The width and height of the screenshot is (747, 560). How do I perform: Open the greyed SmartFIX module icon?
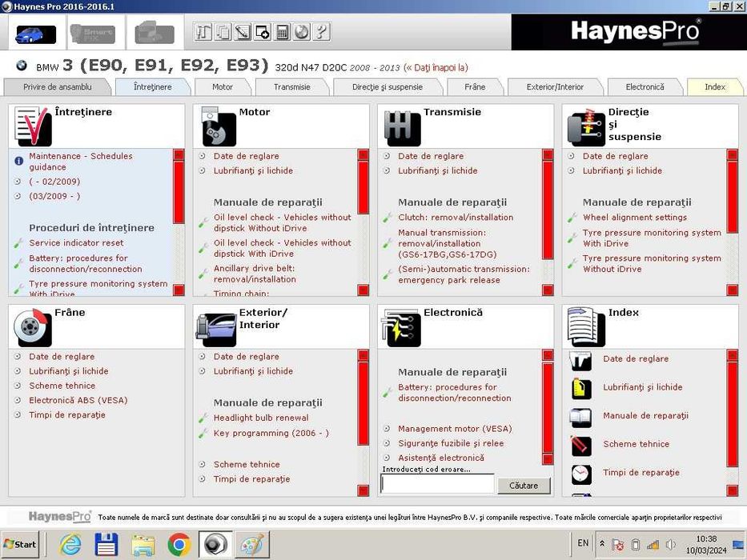coord(92,34)
